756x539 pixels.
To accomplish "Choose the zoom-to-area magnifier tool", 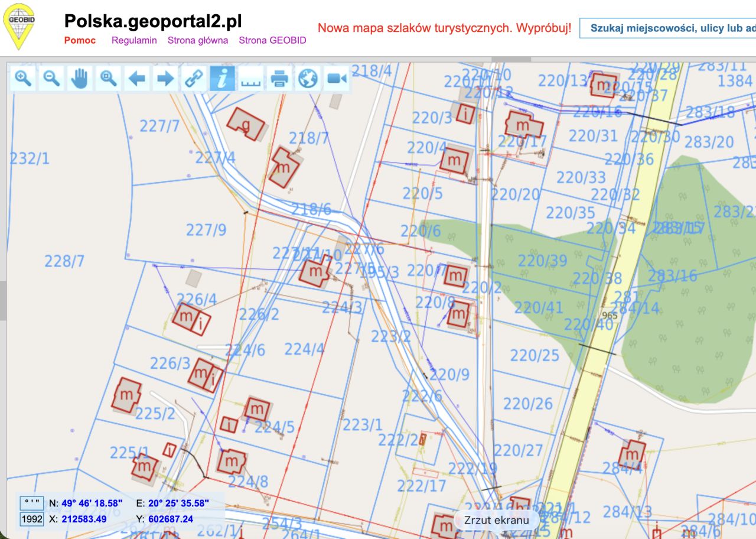I will 108,78.
